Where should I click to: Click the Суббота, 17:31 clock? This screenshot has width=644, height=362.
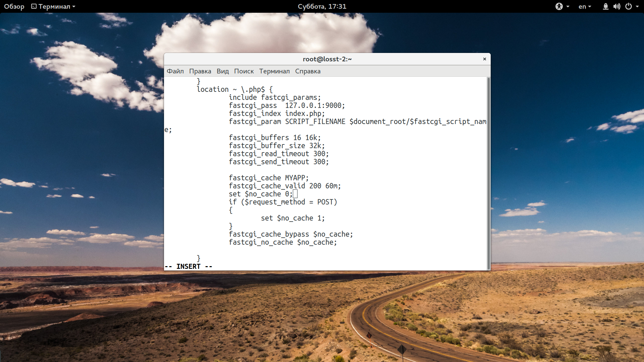click(x=322, y=6)
